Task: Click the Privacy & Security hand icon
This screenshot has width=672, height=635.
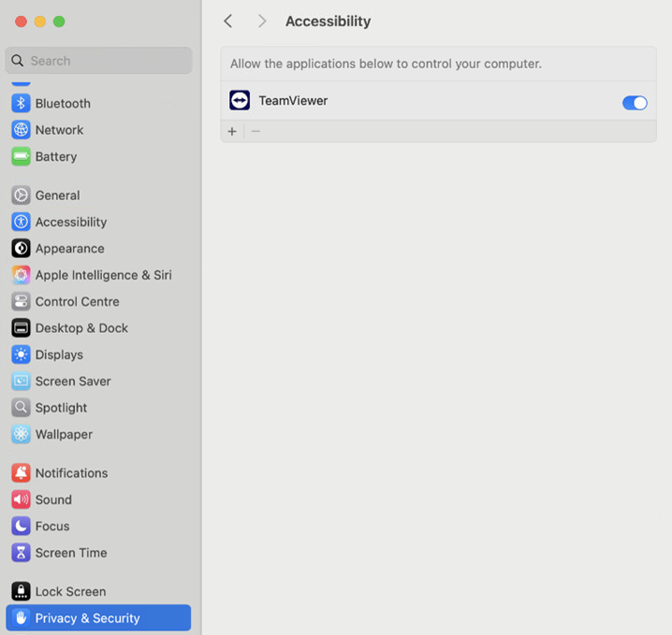Action: click(21, 618)
